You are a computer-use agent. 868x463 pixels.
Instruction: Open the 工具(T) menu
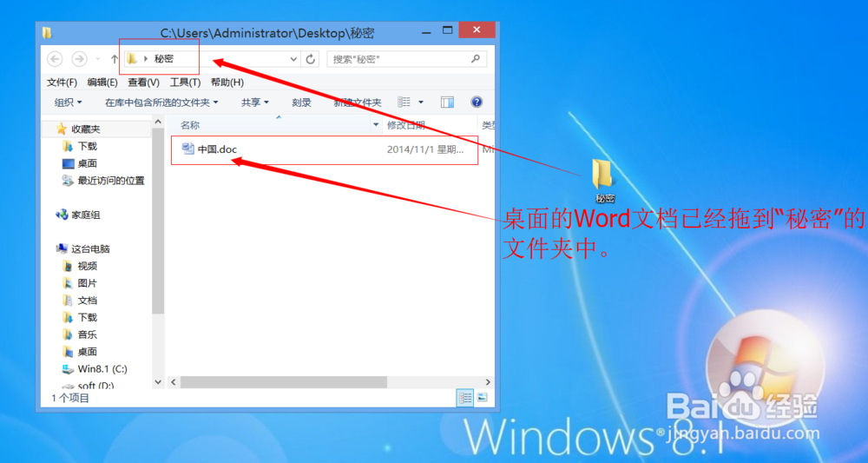(x=185, y=83)
